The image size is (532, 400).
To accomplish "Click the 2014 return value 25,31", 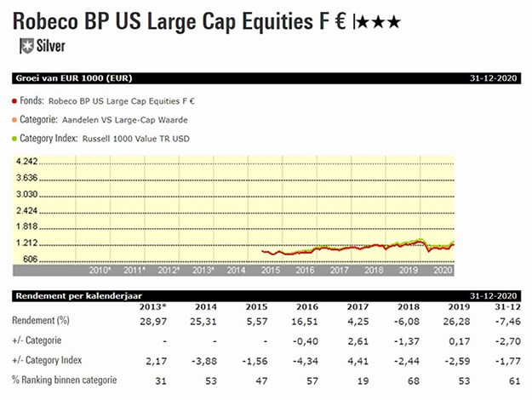I will [206, 320].
